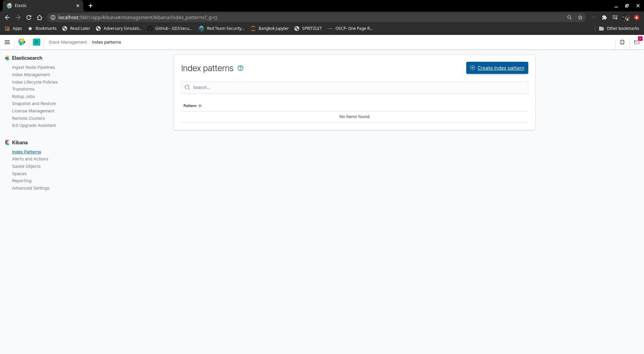Open the Extensions puzzle icon
644x354 pixels.
point(604,17)
